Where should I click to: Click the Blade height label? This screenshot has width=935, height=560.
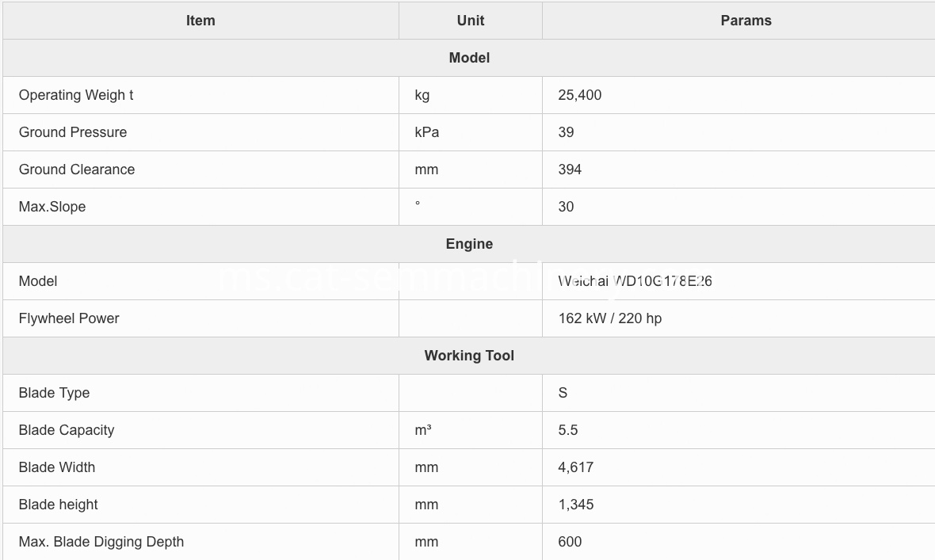point(58,505)
